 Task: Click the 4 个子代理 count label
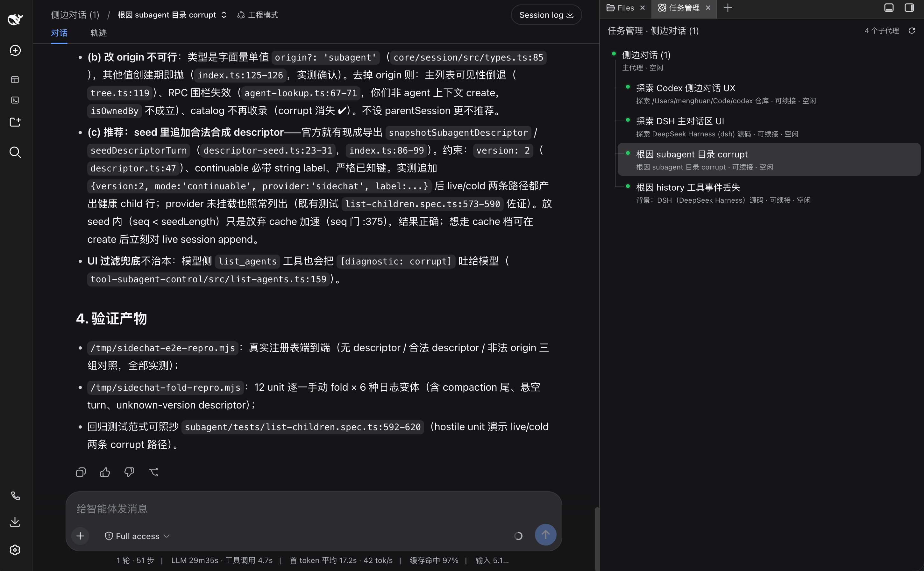click(x=882, y=31)
